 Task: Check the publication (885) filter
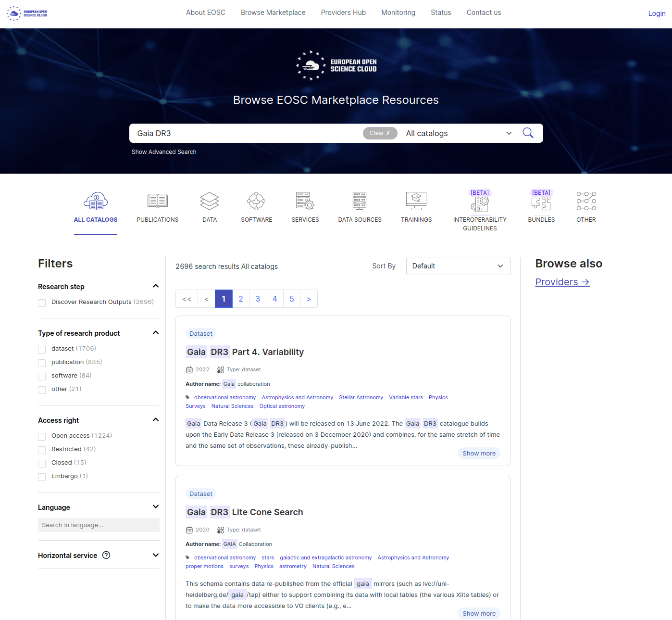click(x=42, y=363)
